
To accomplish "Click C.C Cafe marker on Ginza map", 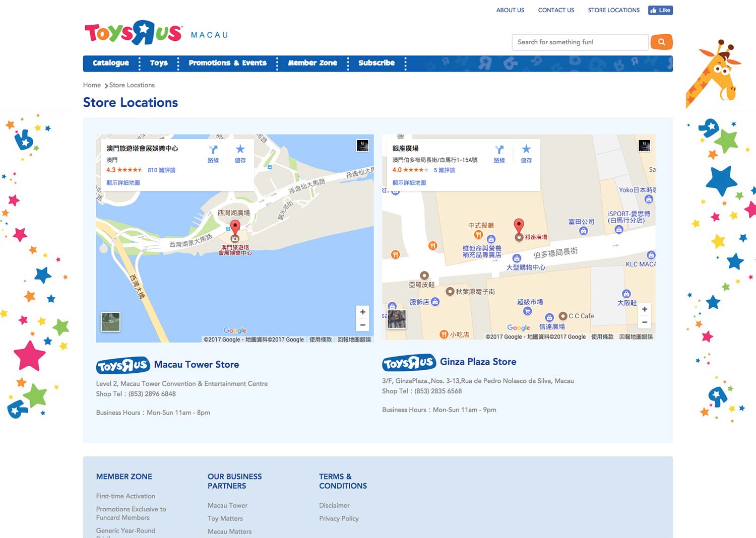I will pyautogui.click(x=563, y=316).
